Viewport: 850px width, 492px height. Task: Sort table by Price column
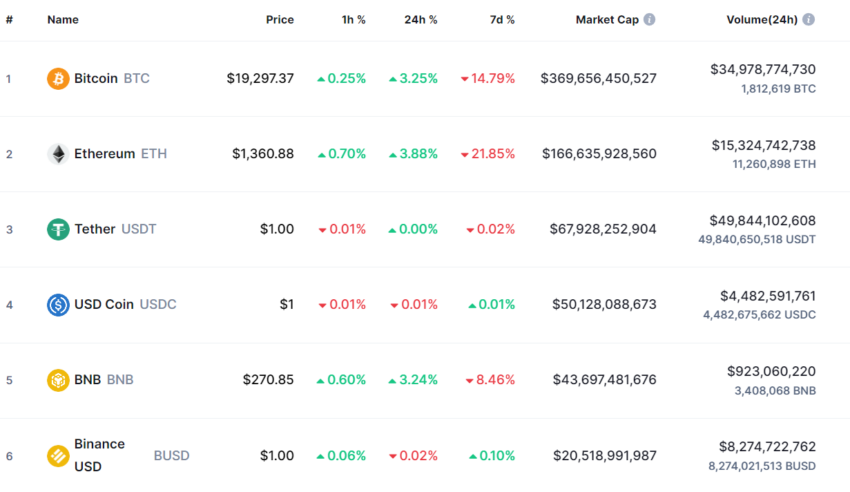280,19
